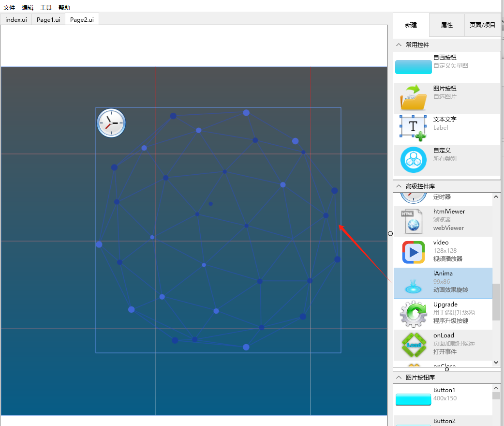This screenshot has height=426, width=504.
Task: Switch to the Page1.ui tab
Action: click(x=48, y=20)
